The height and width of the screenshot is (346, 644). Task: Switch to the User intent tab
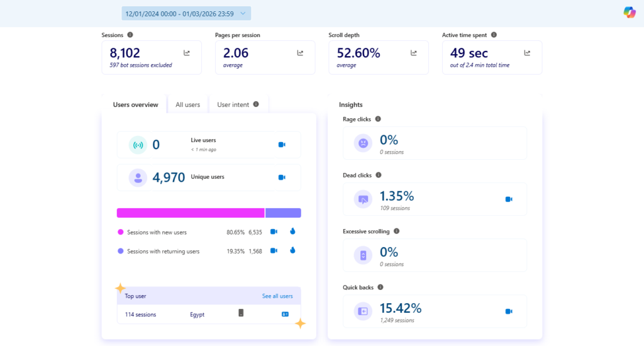(233, 105)
